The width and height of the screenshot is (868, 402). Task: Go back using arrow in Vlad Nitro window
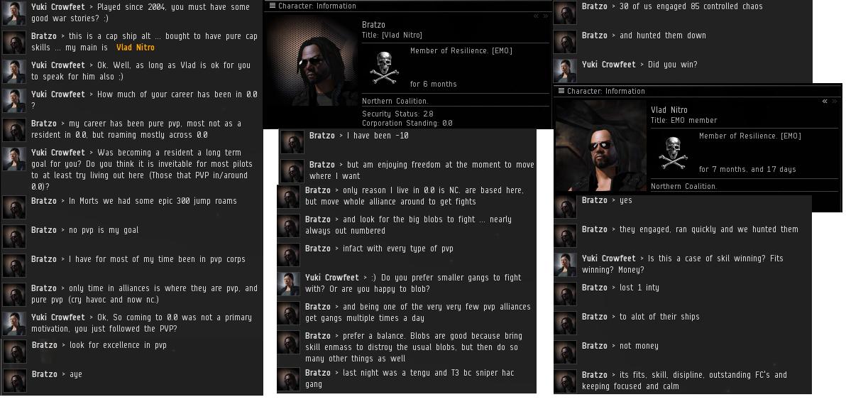point(825,102)
